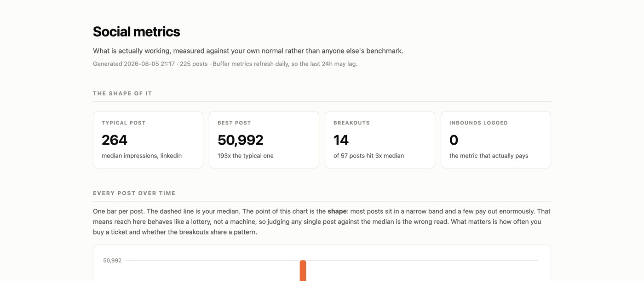Image resolution: width=644 pixels, height=281 pixels.
Task: Click the BREAKOUTS label
Action: (x=351, y=123)
